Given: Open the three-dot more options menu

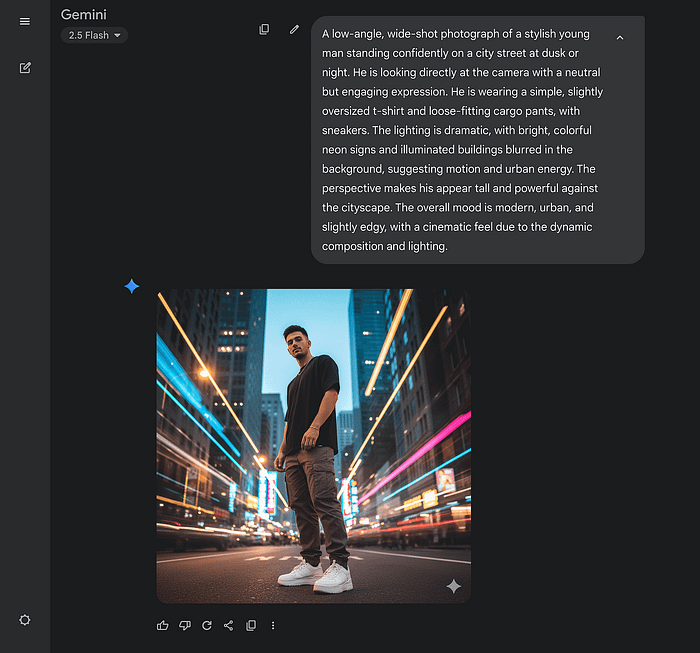Looking at the screenshot, I should 273,626.
